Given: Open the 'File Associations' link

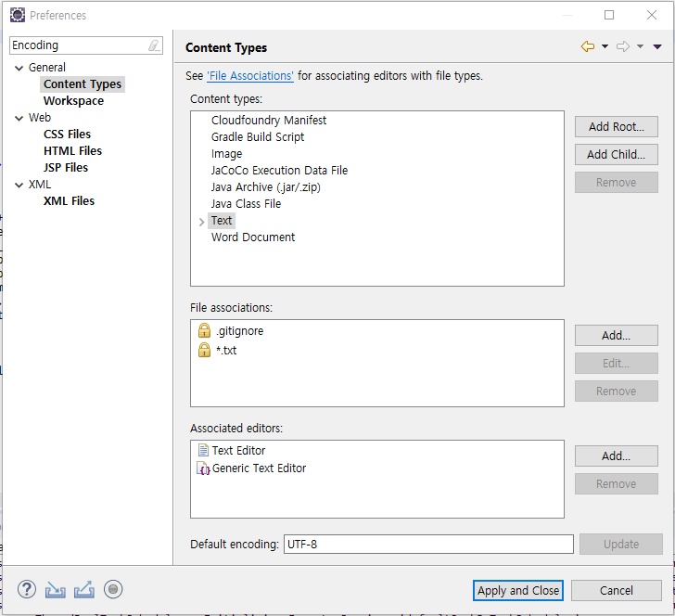Looking at the screenshot, I should pyautogui.click(x=250, y=76).
